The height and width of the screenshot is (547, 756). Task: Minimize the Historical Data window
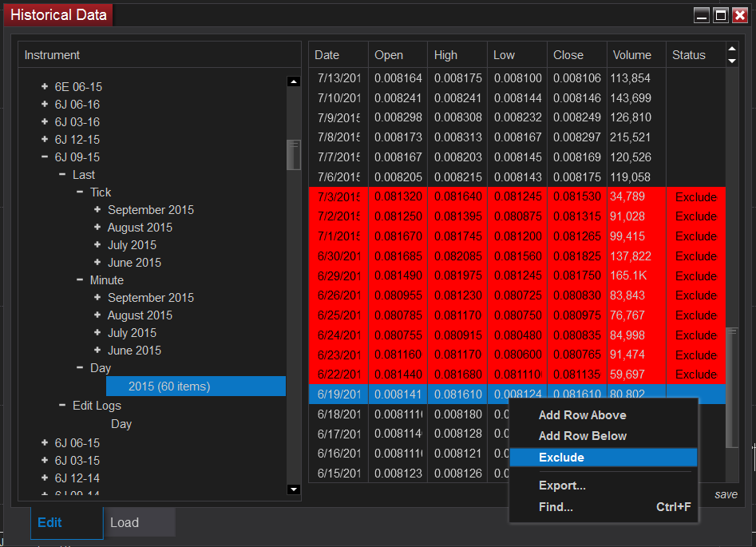pos(702,15)
